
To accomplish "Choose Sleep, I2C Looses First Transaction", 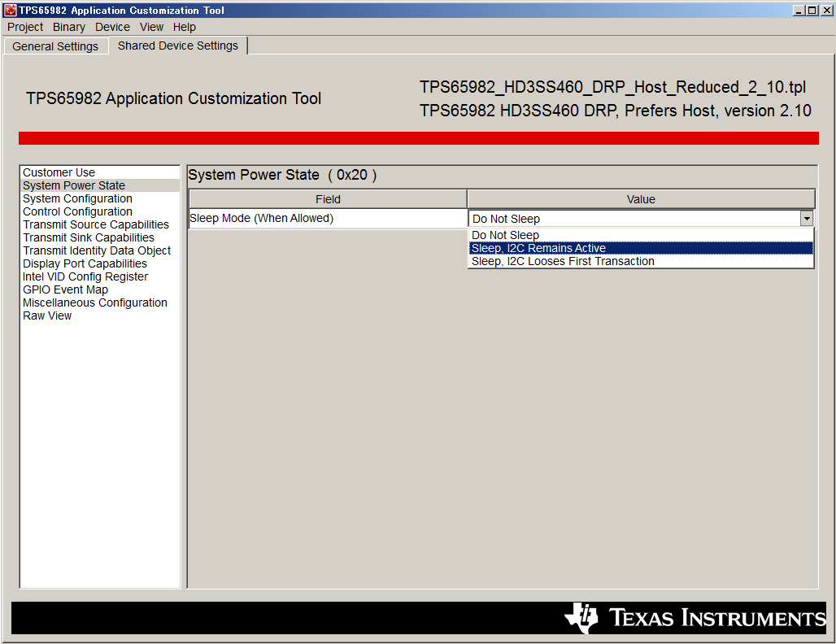I will [x=641, y=261].
